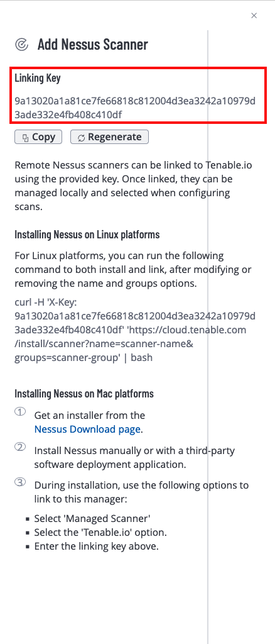Open the Nessus Download page link
Screen dimensions: 275x644
(88, 429)
